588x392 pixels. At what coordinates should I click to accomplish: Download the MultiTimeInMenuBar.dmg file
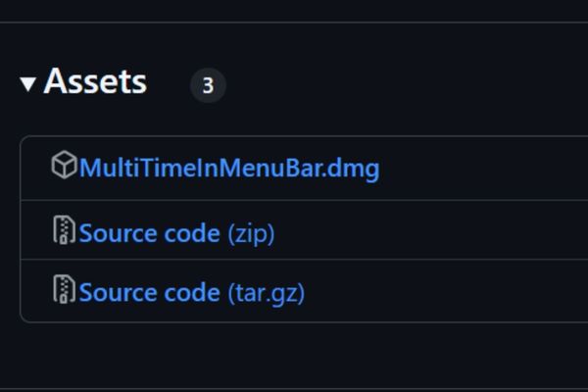228,169
